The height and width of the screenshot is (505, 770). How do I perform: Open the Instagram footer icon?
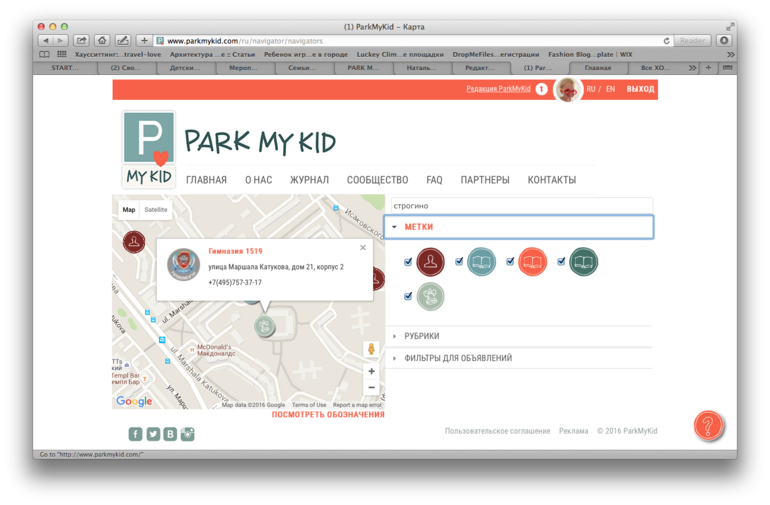[187, 434]
